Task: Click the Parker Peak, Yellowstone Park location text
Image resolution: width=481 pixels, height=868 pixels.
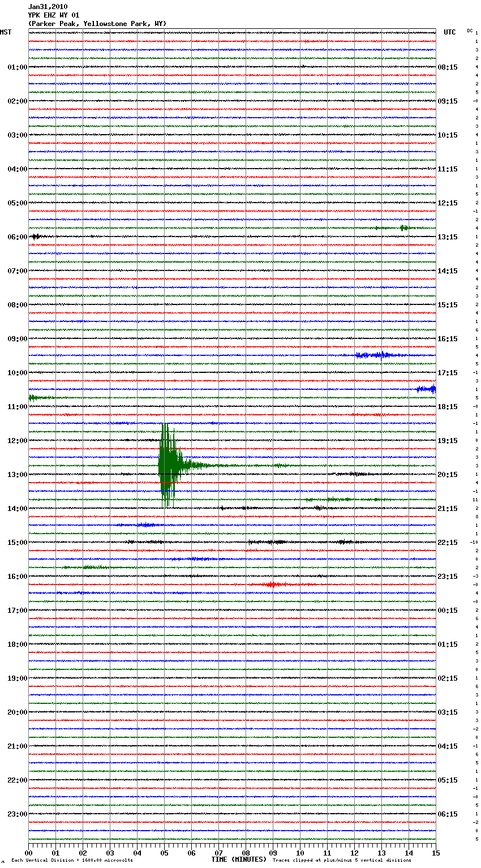Action: (97, 24)
